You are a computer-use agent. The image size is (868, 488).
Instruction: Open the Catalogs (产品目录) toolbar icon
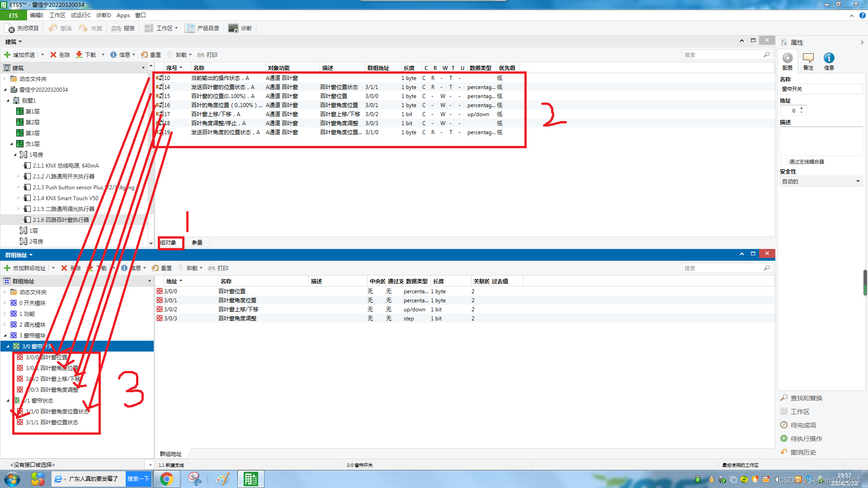190,28
